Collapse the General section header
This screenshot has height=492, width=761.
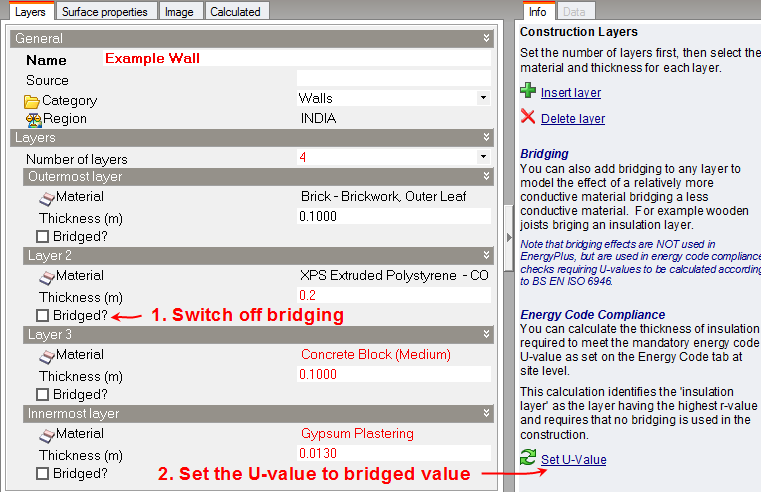click(486, 39)
